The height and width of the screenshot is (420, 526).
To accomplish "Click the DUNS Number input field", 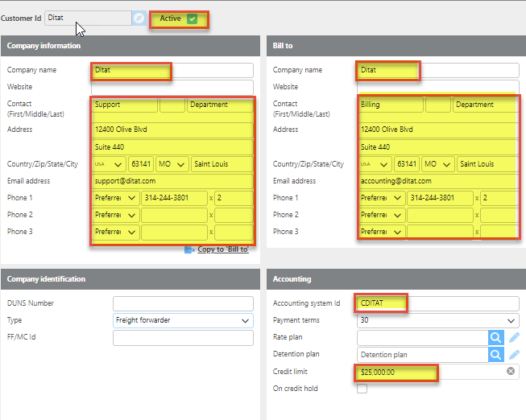I will 183,303.
